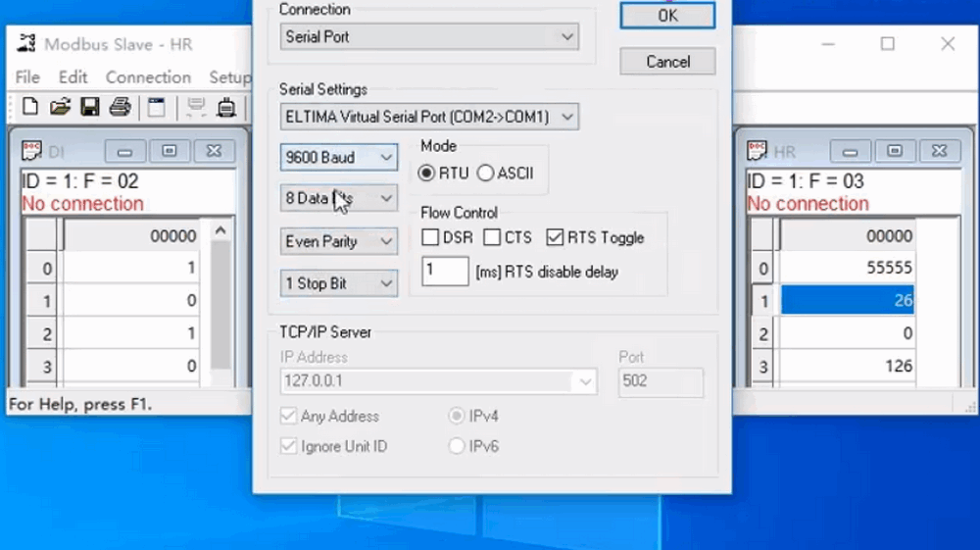Click the DI child window document icon
The height and width of the screenshot is (550, 980).
[32, 151]
